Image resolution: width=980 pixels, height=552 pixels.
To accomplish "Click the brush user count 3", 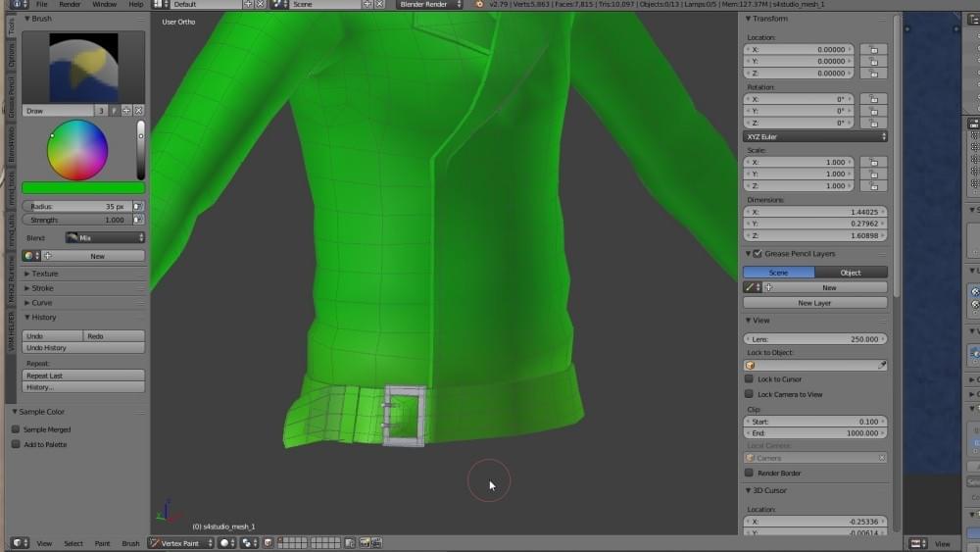I will [101, 111].
